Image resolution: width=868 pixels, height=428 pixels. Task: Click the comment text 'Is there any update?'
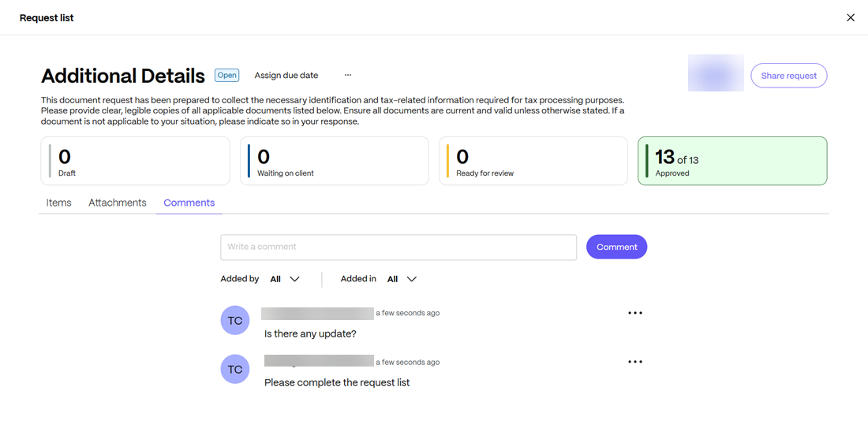click(x=310, y=334)
